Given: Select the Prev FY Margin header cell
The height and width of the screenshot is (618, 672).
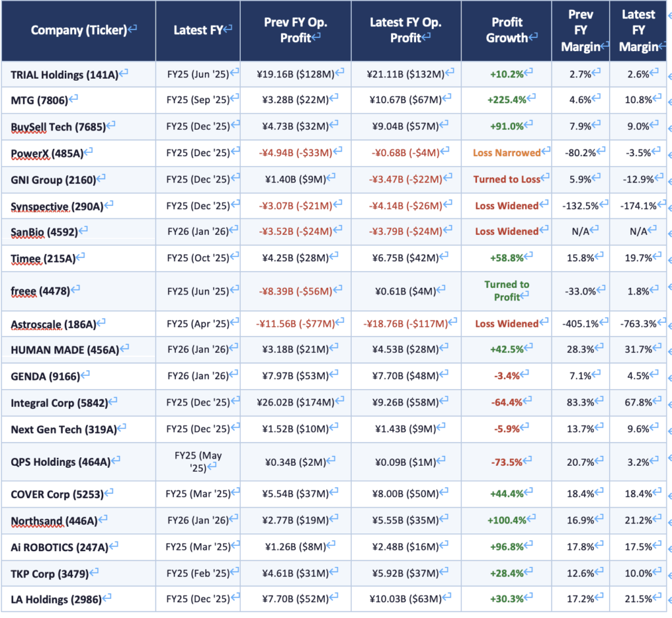Looking at the screenshot, I should [x=580, y=30].
